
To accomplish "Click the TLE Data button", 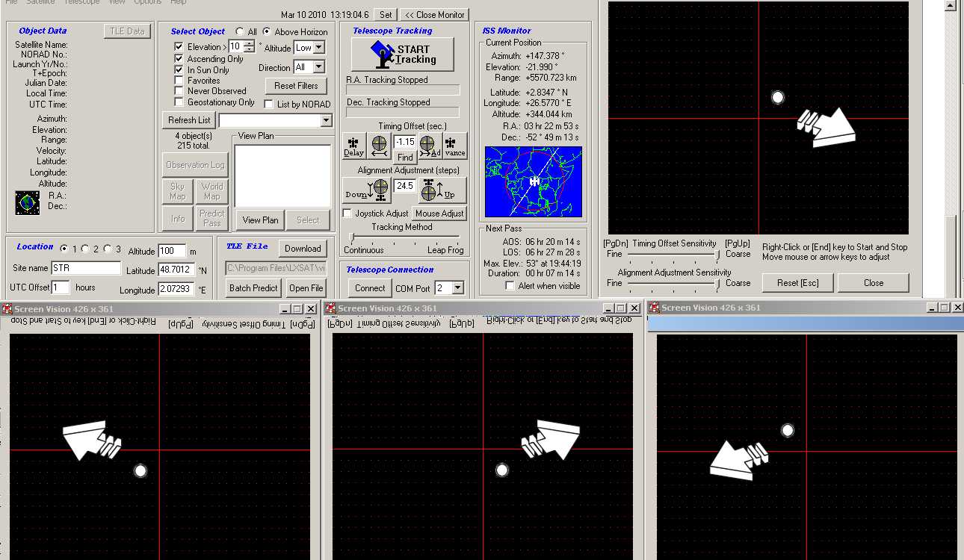I will pos(127,31).
